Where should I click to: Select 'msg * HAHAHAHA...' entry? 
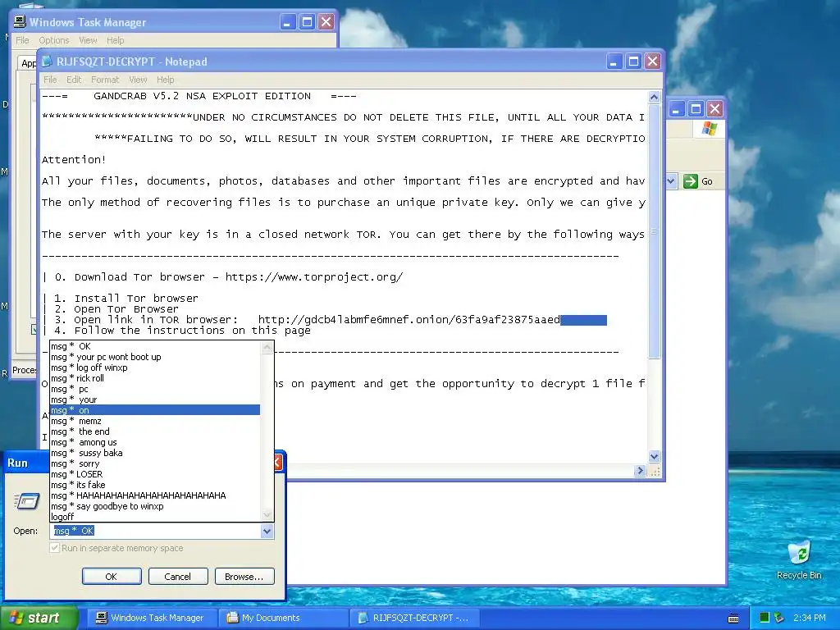click(x=155, y=495)
